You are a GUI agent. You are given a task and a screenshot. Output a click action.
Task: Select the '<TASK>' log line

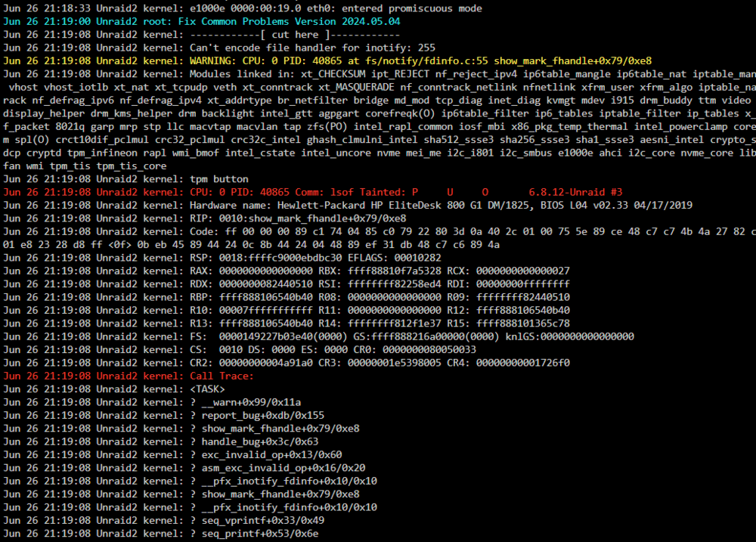tap(114, 389)
